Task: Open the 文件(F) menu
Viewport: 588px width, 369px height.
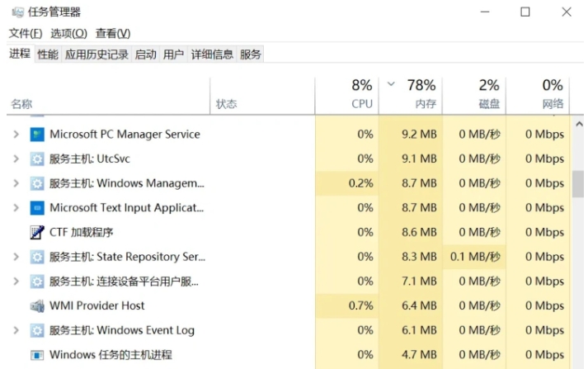Action: [26, 33]
